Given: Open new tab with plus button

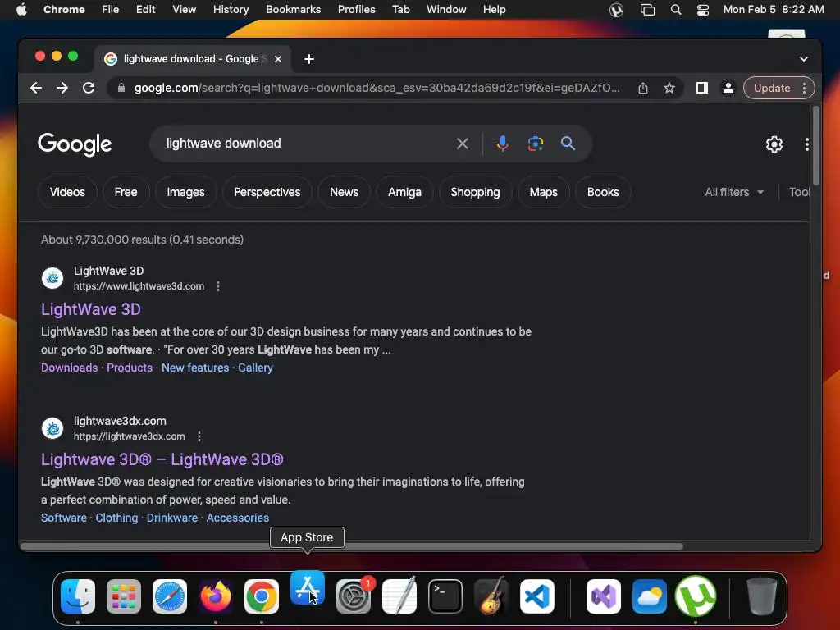Looking at the screenshot, I should click(309, 59).
